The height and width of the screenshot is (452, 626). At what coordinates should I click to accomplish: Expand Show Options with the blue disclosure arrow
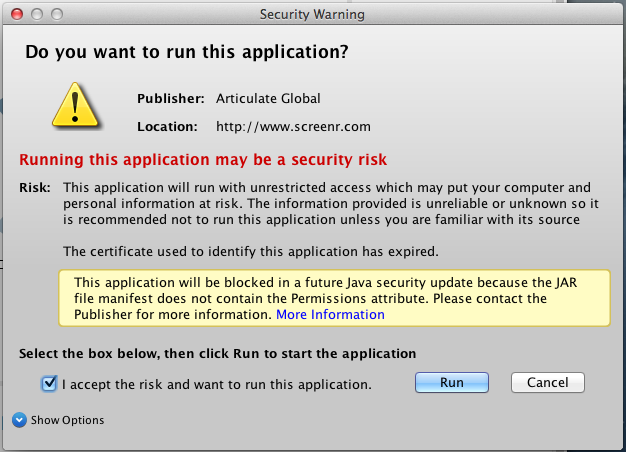[19, 420]
